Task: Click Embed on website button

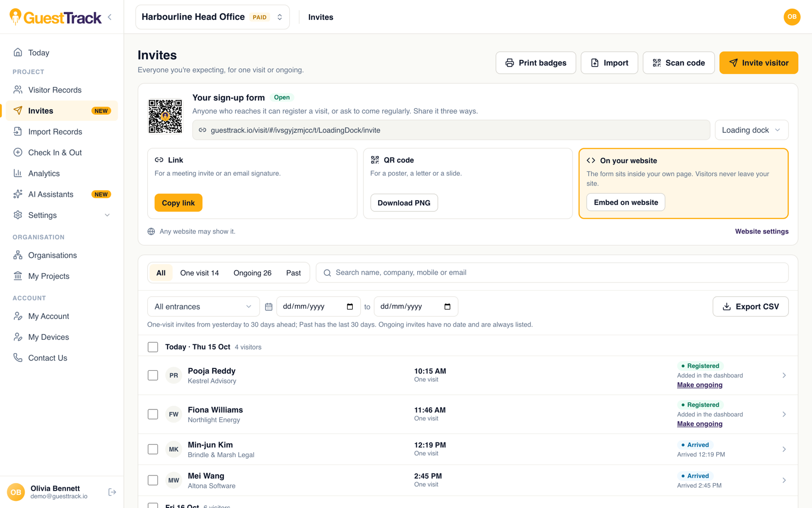Action: tap(626, 202)
